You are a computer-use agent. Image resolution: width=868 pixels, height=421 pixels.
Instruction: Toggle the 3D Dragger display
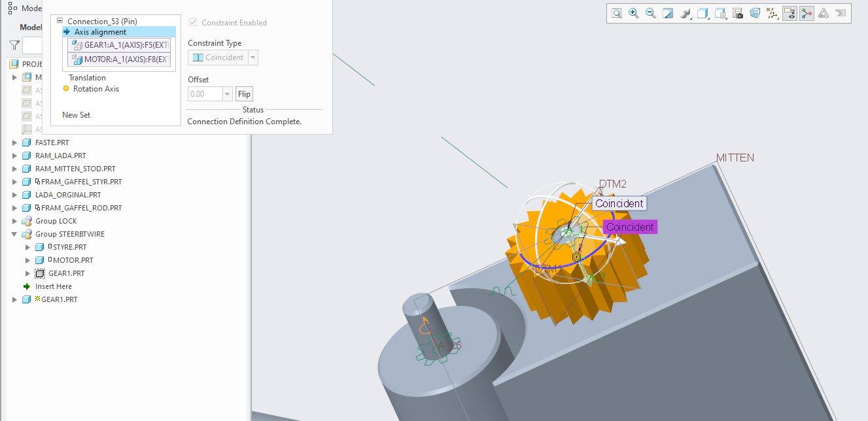tap(807, 13)
